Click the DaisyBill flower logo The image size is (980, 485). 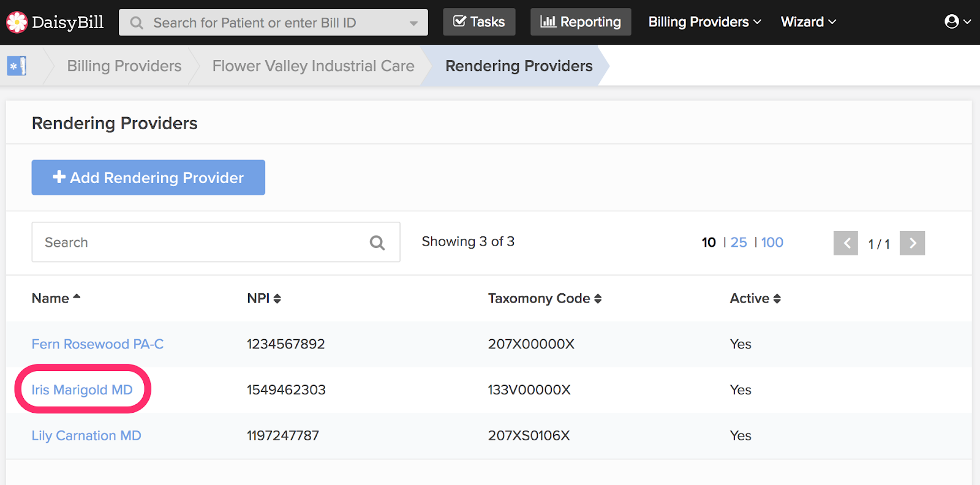pos(17,22)
